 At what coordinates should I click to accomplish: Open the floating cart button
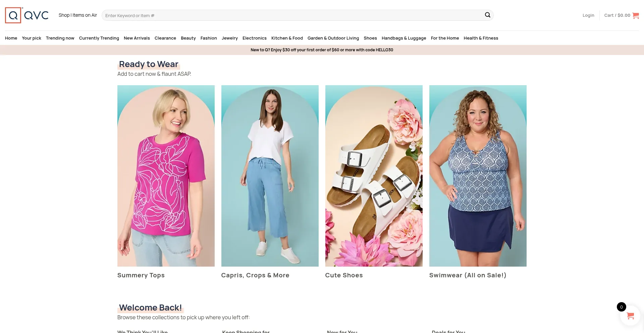(630, 316)
